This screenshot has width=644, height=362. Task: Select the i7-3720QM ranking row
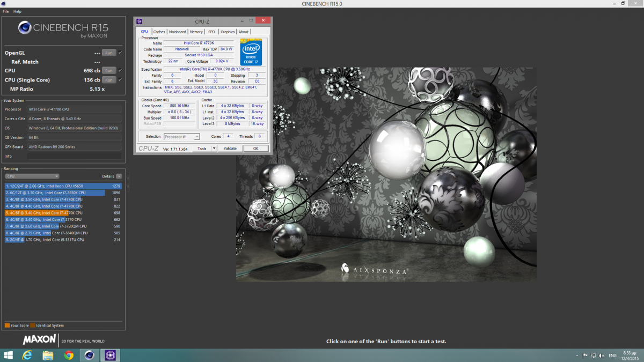pyautogui.click(x=63, y=226)
